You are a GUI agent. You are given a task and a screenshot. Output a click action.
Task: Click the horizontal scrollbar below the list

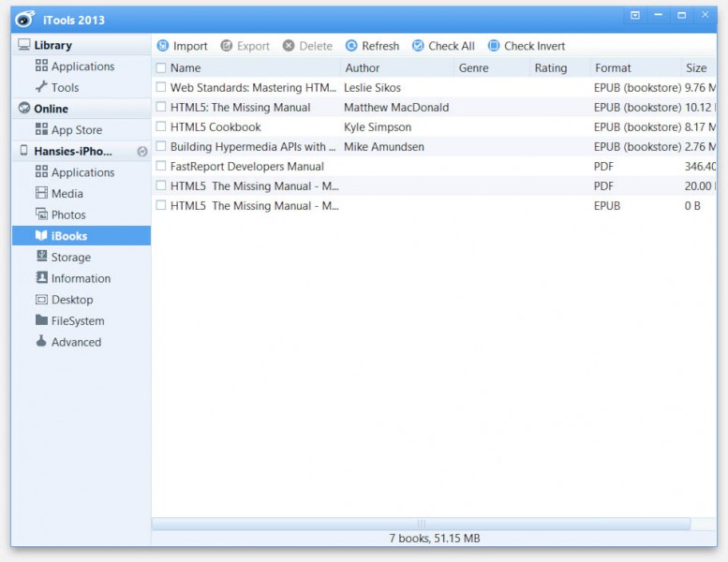421,525
